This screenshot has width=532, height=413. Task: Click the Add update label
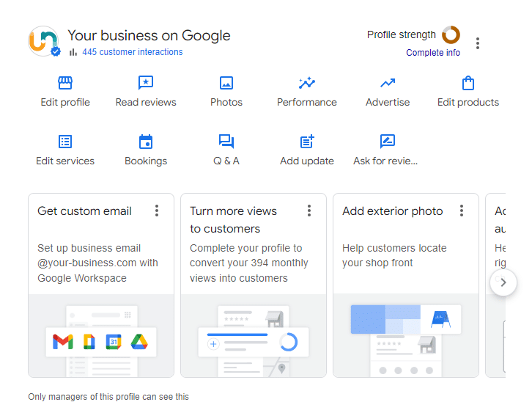click(x=307, y=161)
